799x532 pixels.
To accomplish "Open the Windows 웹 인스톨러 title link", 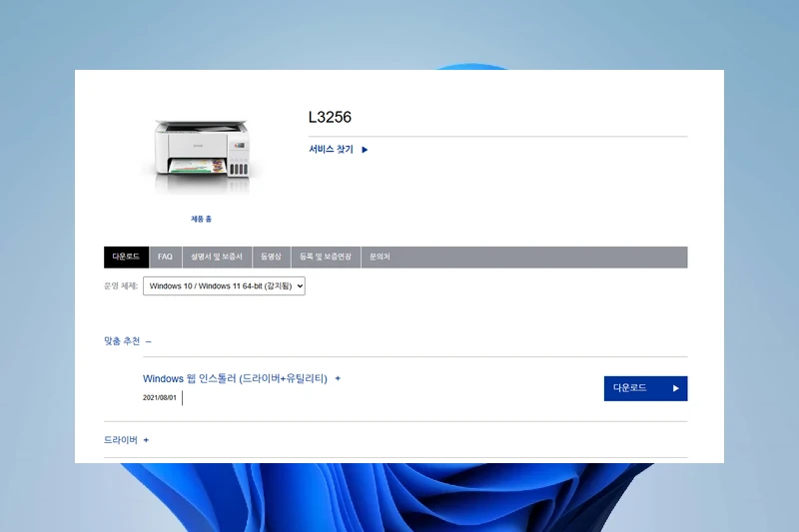I will point(235,379).
